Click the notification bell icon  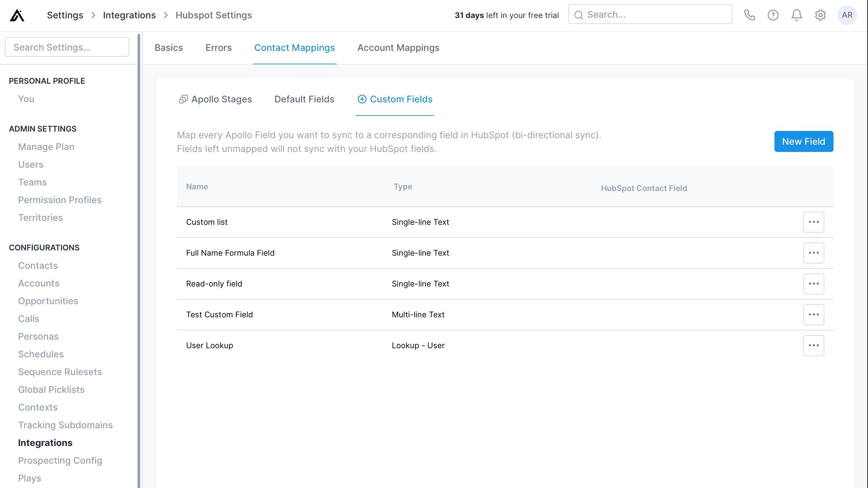pos(796,15)
